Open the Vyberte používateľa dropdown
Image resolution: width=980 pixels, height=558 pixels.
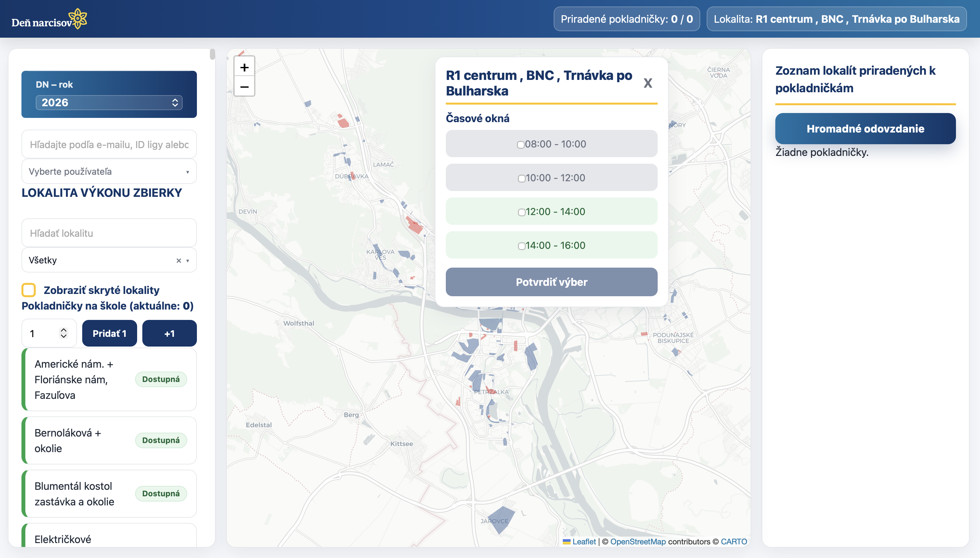(x=109, y=171)
